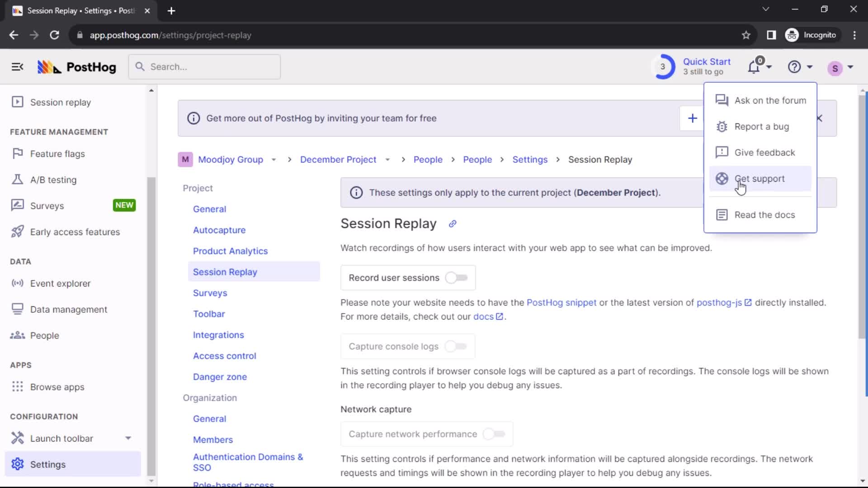Open Surveys in sidebar
This screenshot has height=488, width=868.
47,206
